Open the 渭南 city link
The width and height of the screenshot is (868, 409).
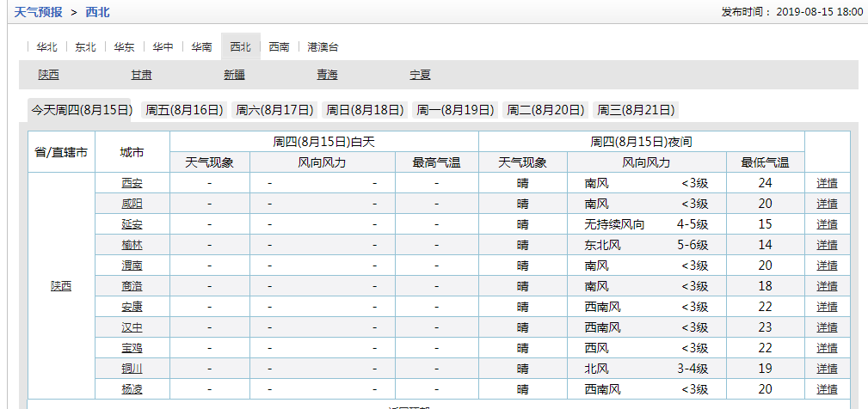132,266
